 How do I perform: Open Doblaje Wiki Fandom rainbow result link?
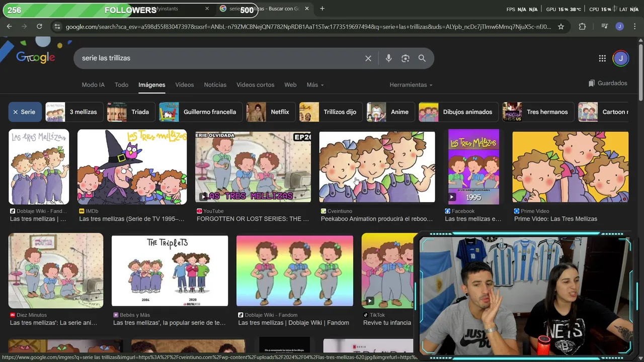coord(293,323)
